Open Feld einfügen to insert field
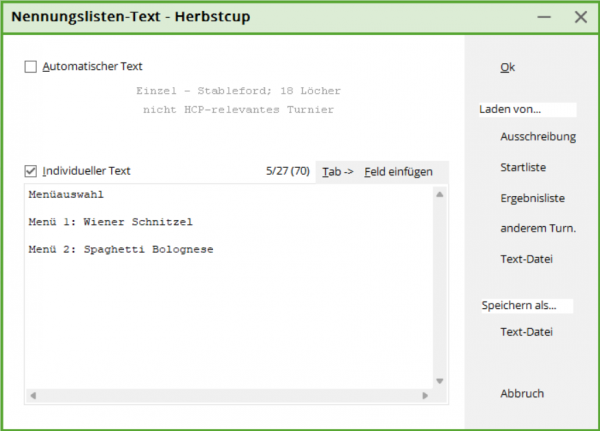Image resolution: width=600 pixels, height=431 pixels. coord(398,172)
